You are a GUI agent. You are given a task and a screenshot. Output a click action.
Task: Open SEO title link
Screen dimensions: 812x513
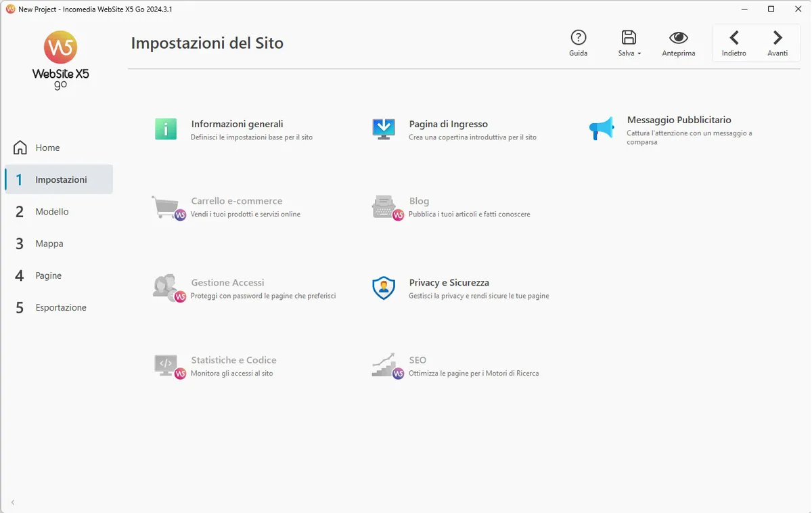[418, 360]
